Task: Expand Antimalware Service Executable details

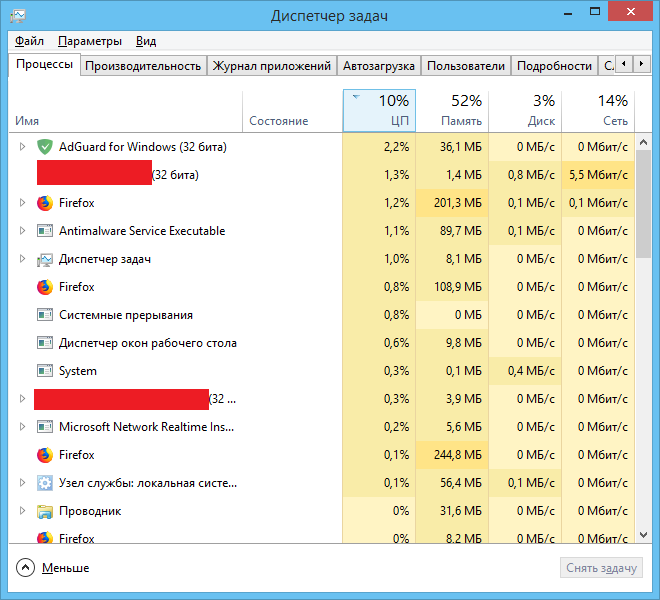Action: click(22, 231)
